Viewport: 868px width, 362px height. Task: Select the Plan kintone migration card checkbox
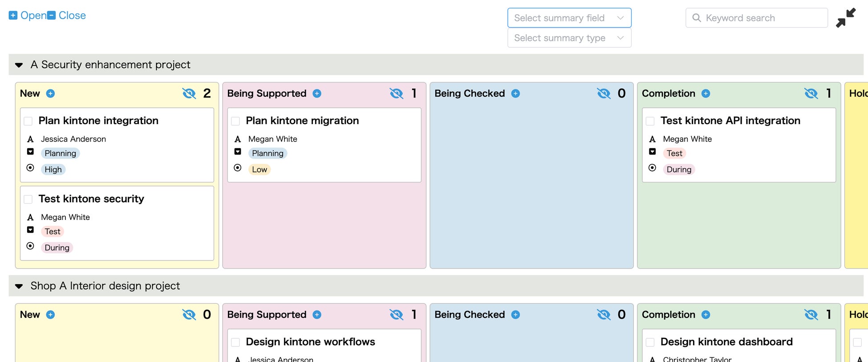235,121
